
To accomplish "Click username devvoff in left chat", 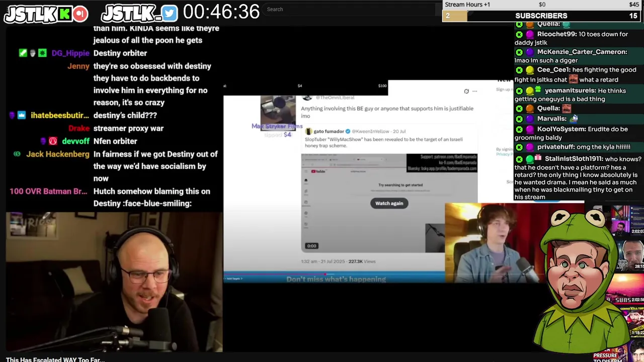I will click(75, 141).
